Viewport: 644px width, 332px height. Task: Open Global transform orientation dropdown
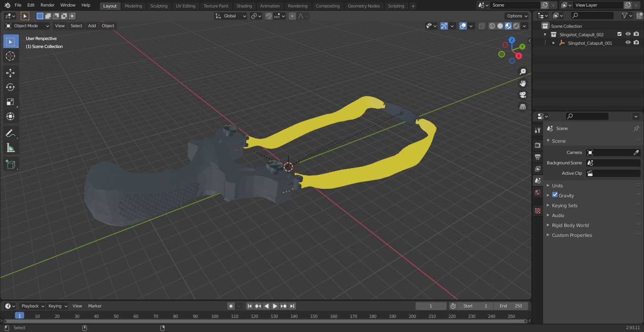tap(231, 16)
